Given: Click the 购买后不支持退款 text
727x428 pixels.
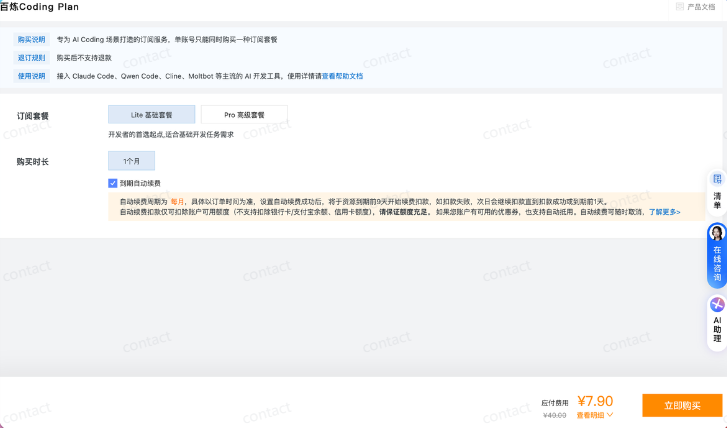Looking at the screenshot, I should coord(84,58).
